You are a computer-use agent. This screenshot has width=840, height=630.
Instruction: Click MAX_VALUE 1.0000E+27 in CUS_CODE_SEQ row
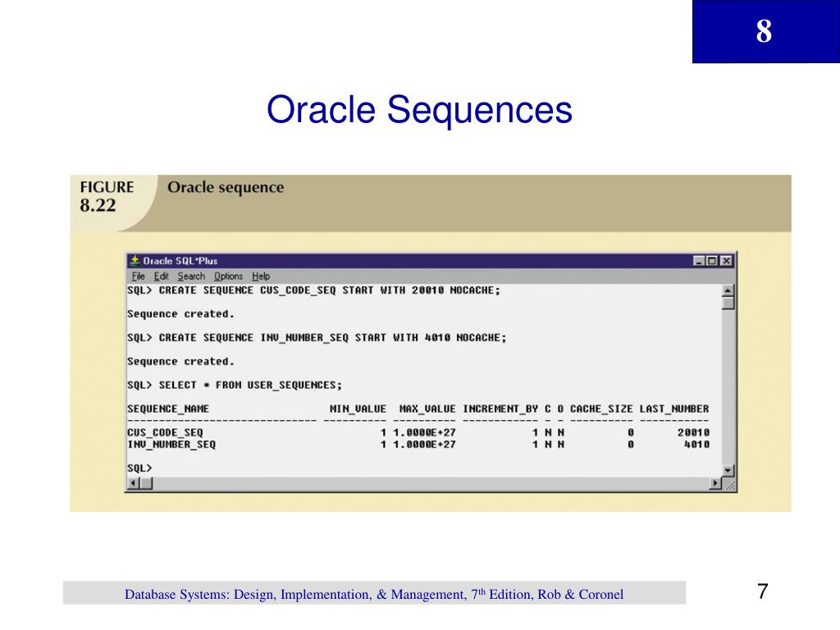(424, 432)
